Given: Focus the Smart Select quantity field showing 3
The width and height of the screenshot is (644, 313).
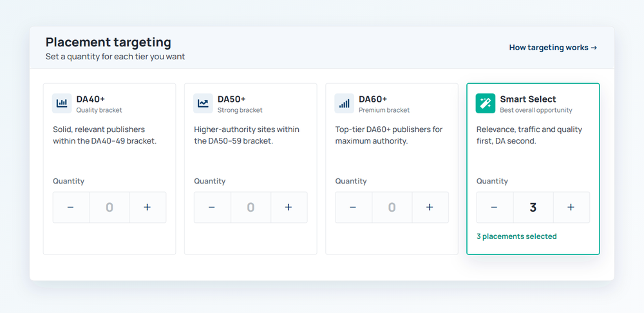Looking at the screenshot, I should pos(533,207).
